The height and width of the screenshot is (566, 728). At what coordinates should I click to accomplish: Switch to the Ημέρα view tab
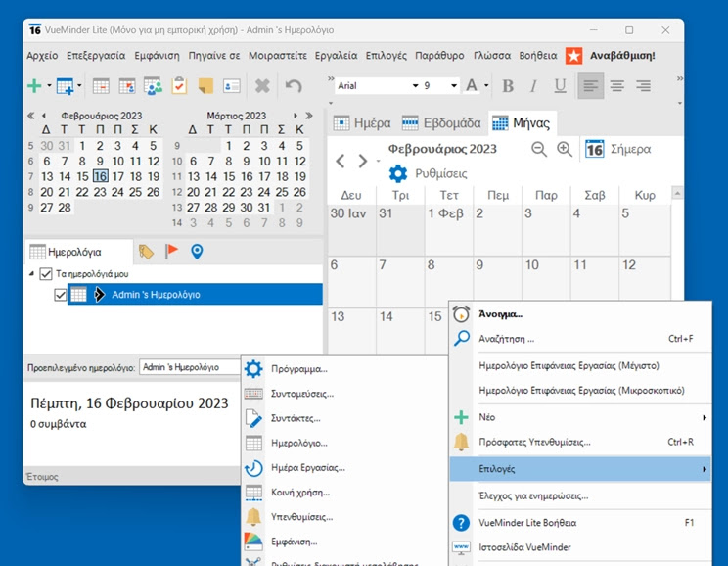pos(362,123)
